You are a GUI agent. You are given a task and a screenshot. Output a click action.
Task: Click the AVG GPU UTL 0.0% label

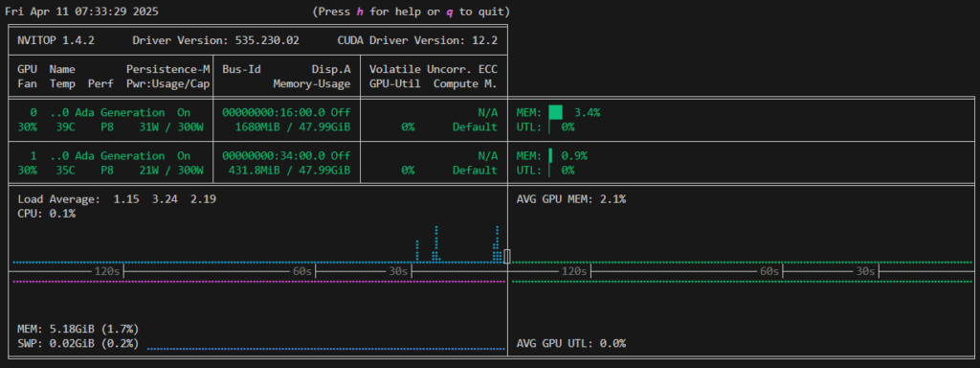coord(571,343)
